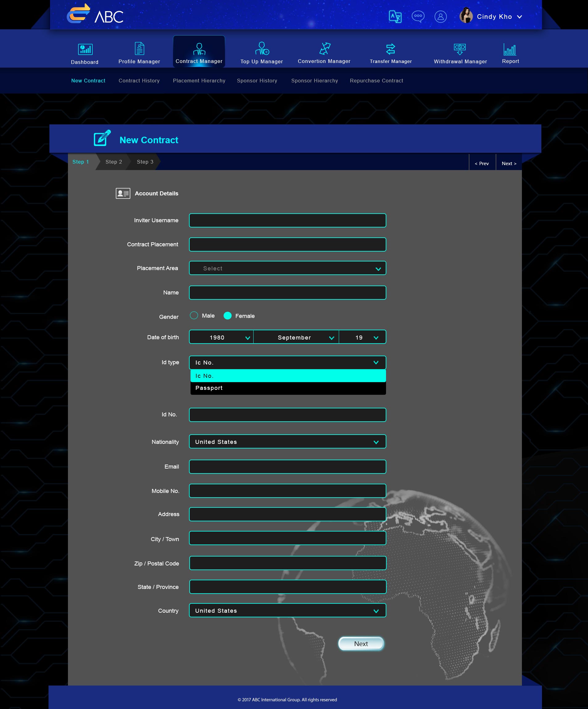
Task: Jump to Step 2 of wizard
Action: pyautogui.click(x=113, y=162)
